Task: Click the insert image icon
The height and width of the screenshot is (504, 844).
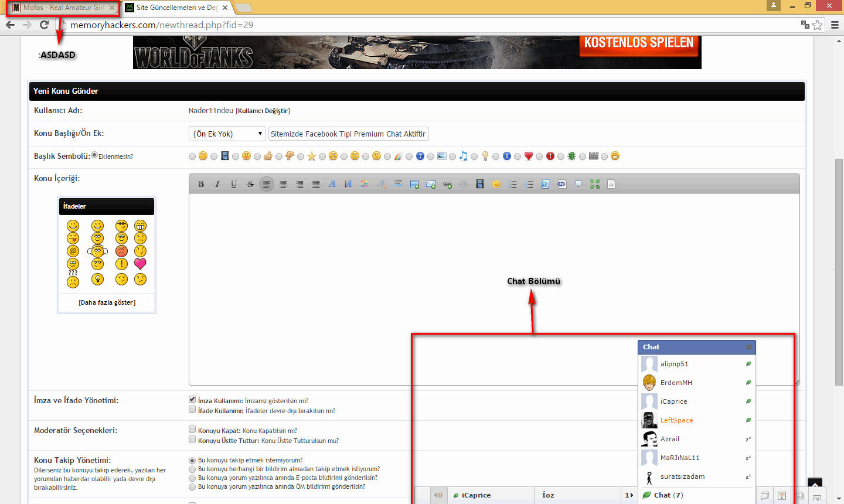Action: tap(414, 184)
